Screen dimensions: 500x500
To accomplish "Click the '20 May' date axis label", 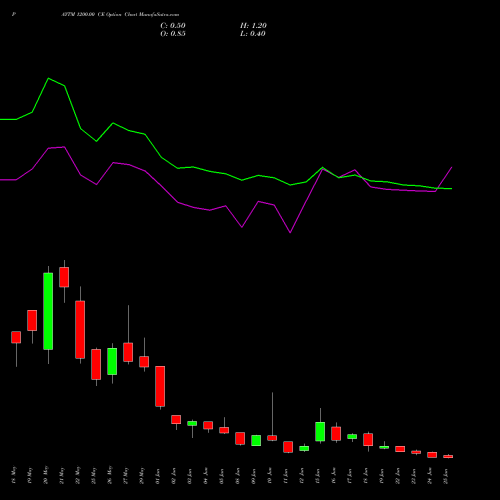I will point(46,475).
